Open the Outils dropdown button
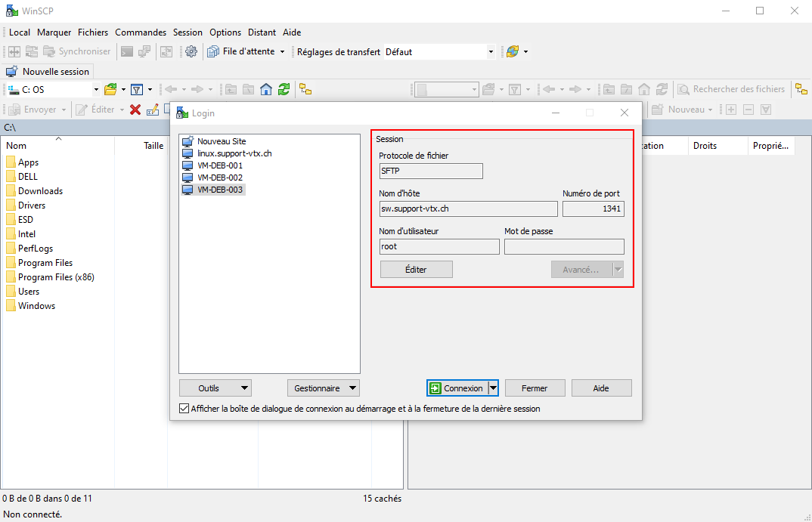 pyautogui.click(x=215, y=388)
